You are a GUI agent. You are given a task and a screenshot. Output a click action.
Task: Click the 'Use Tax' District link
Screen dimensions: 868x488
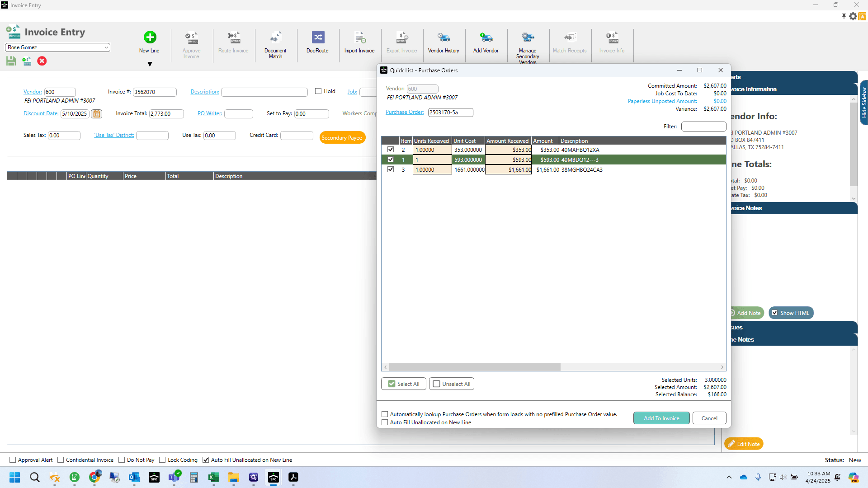tap(114, 135)
